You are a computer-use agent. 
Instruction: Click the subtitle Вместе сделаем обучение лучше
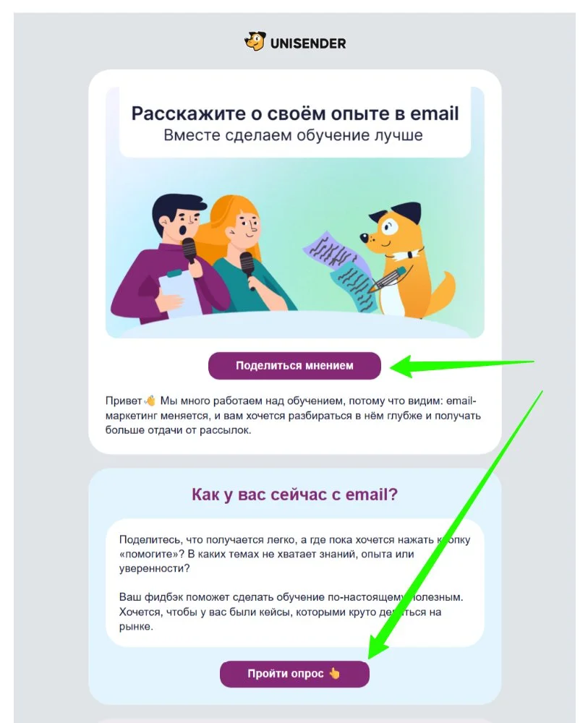point(294,135)
